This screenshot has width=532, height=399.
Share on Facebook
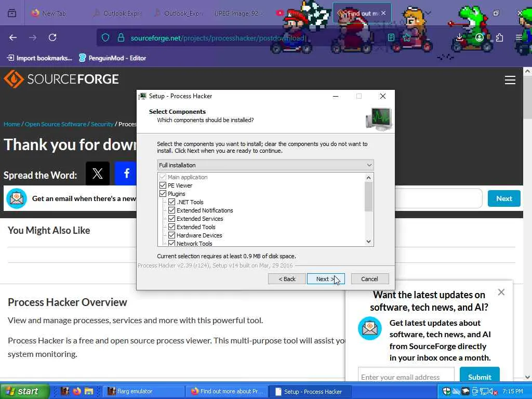click(126, 174)
